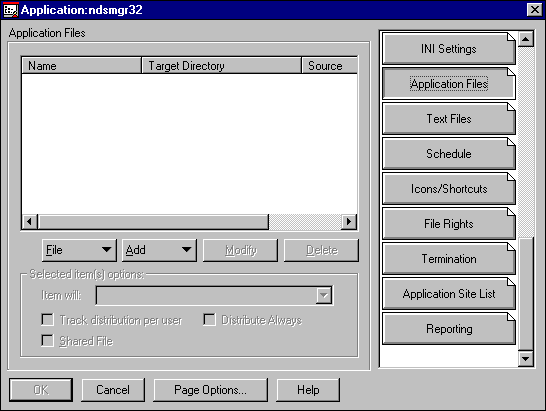Sort by the Target Directory column header
546x411 pixels.
[221, 65]
